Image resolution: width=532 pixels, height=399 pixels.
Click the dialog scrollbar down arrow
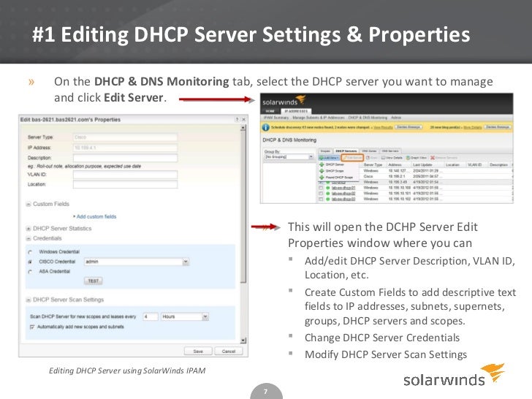tap(243, 341)
